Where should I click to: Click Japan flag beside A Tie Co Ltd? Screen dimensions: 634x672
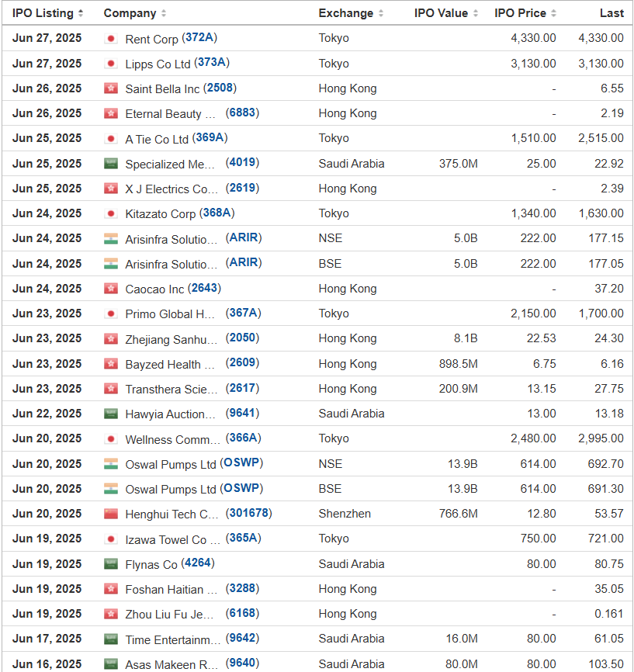pos(111,138)
